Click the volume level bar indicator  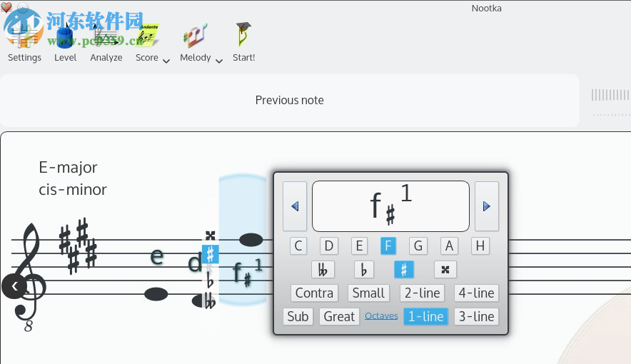[x=610, y=96]
